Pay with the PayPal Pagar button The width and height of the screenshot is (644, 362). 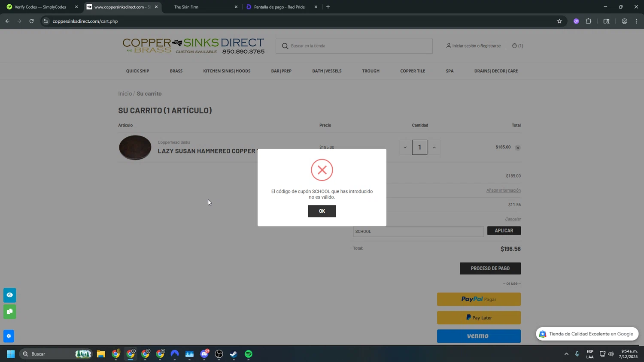[x=479, y=299]
